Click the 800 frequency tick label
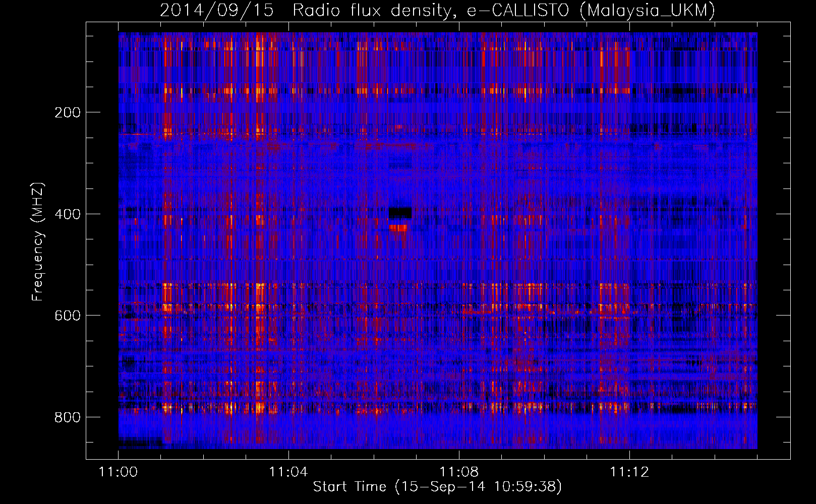The image size is (816, 504). point(68,417)
